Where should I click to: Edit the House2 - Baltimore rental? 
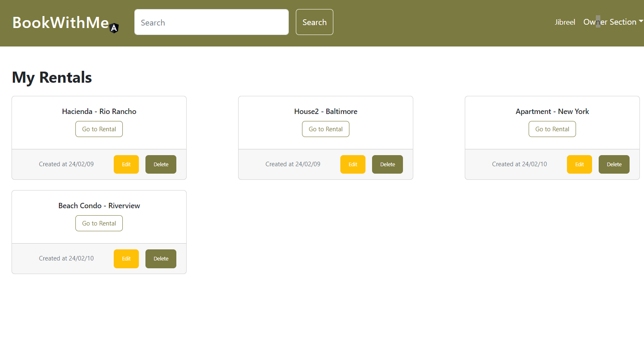353,165
